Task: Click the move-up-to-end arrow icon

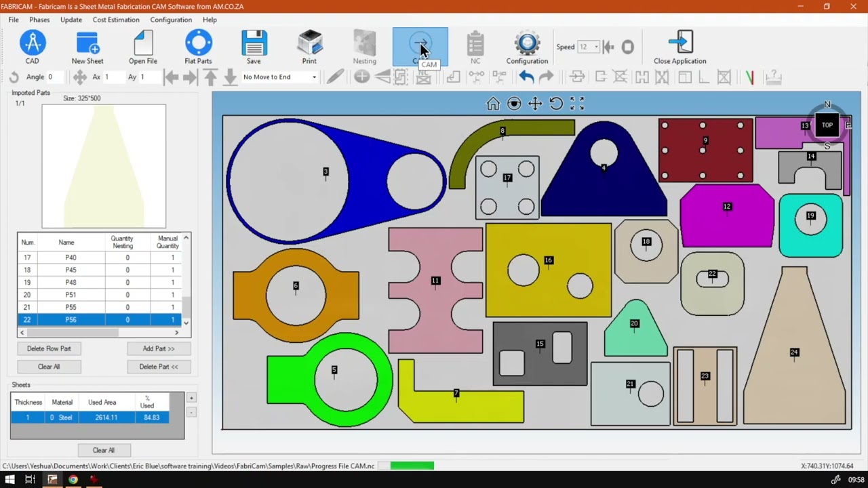Action: (210, 77)
